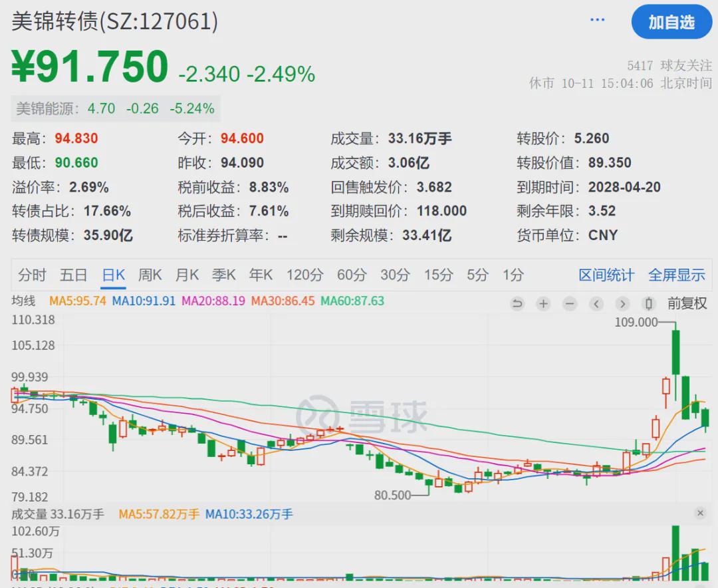Move chart right with right-chevron icon
The image size is (718, 588).
click(622, 303)
